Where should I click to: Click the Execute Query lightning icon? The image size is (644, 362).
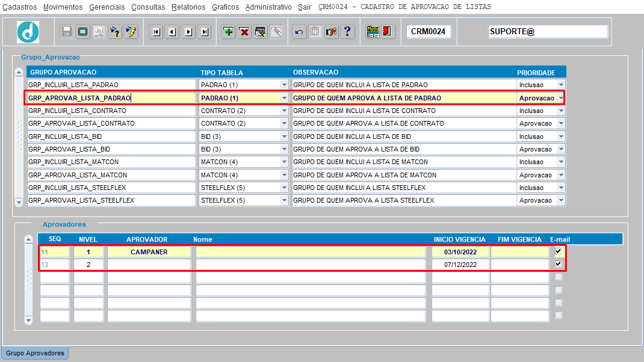pos(131,32)
